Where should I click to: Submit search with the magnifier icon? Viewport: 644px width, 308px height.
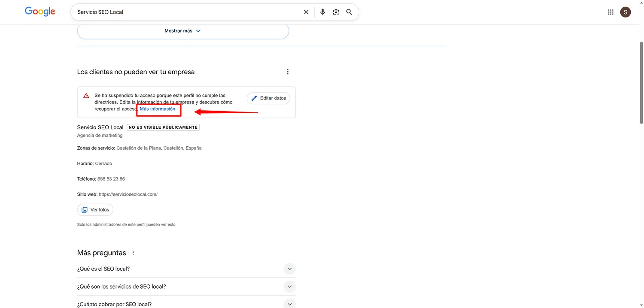pyautogui.click(x=349, y=12)
